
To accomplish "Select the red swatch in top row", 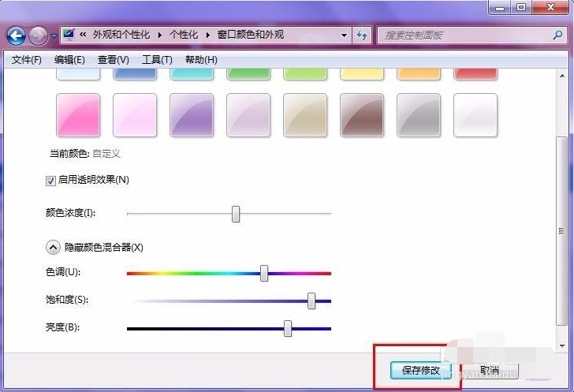I will click(475, 74).
